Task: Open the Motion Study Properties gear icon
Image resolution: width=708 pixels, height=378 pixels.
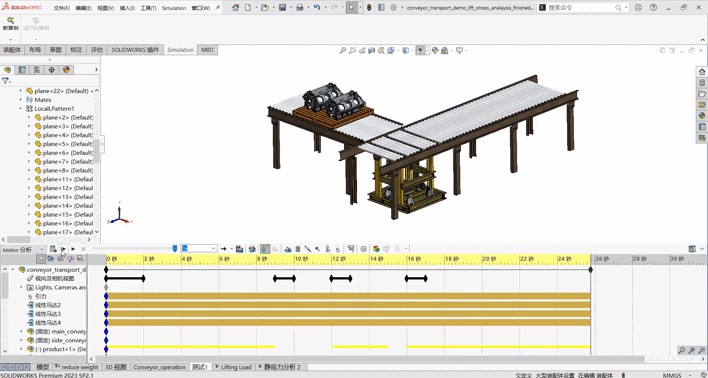Action: point(364,249)
